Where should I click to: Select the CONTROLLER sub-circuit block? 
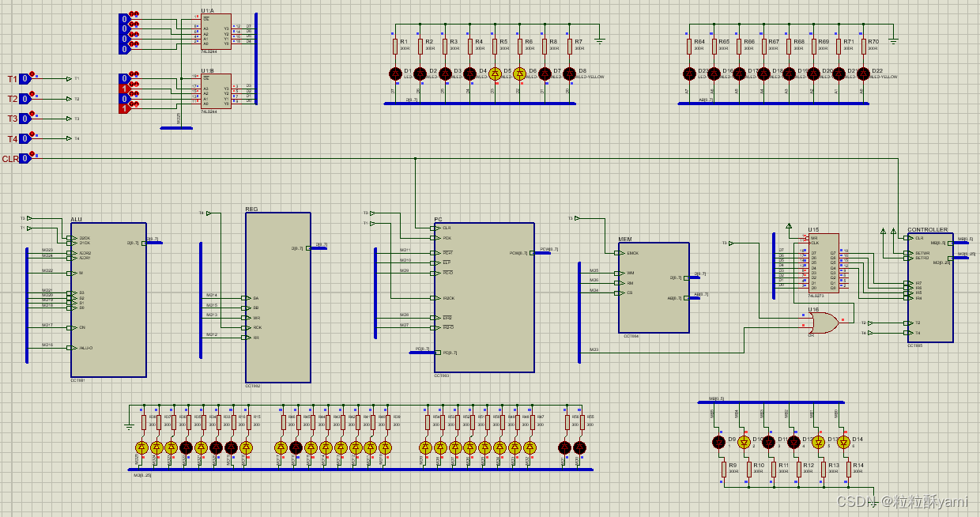pyautogui.click(x=930, y=288)
